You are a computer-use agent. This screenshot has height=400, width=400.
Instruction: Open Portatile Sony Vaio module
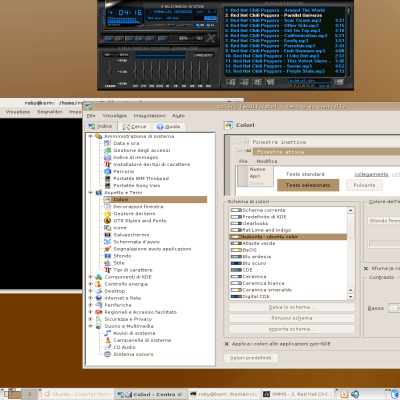click(132, 185)
